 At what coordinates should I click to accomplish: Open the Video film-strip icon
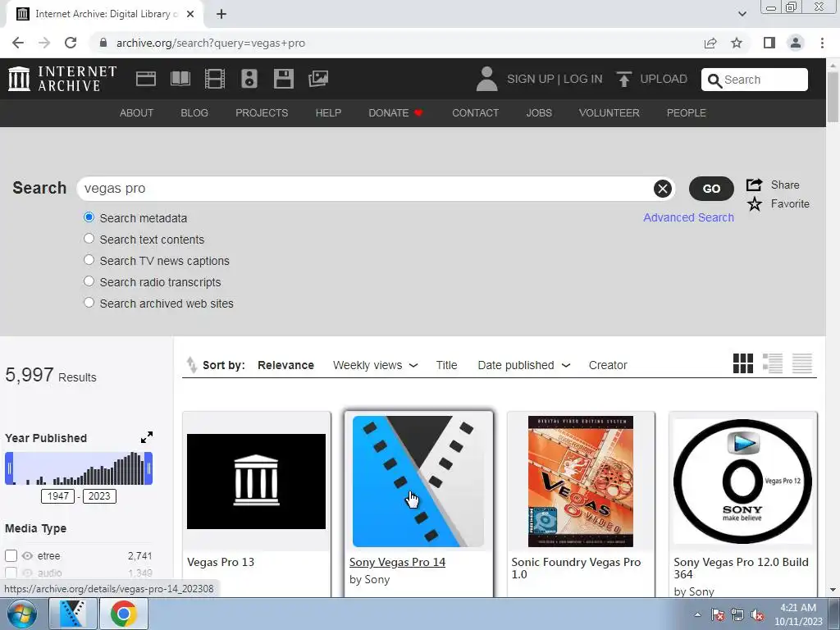coord(215,79)
